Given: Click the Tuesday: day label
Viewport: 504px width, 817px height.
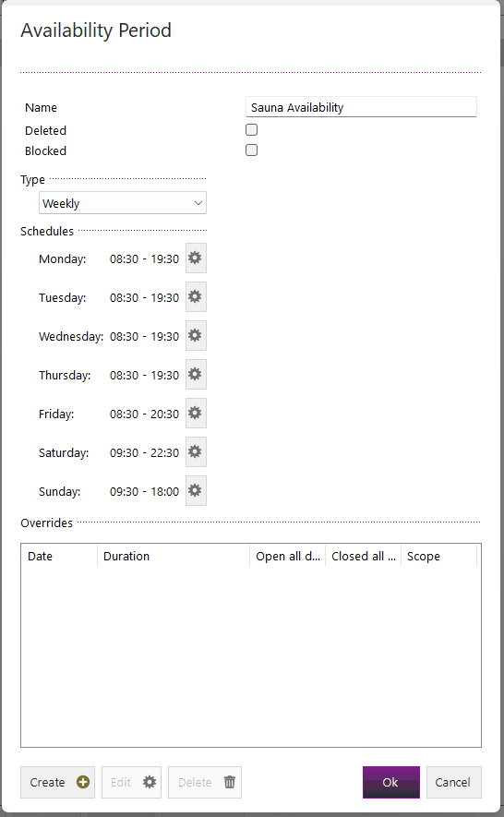Looking at the screenshot, I should tap(63, 297).
